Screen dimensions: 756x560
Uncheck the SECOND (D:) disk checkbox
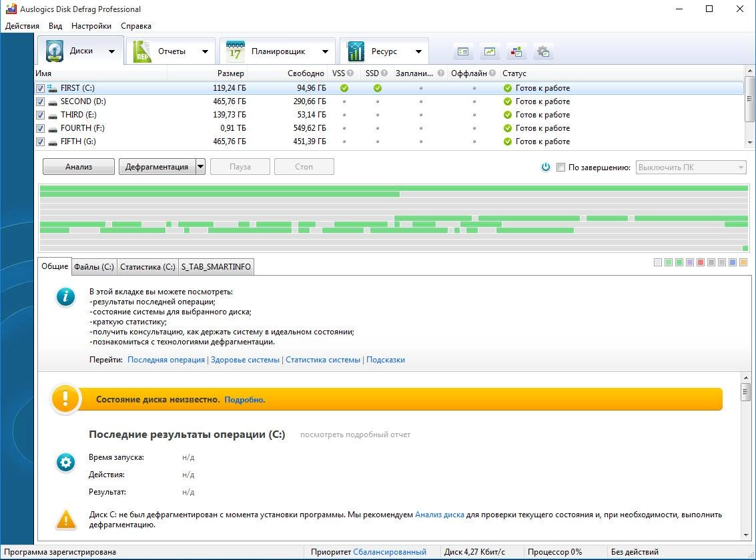click(40, 101)
